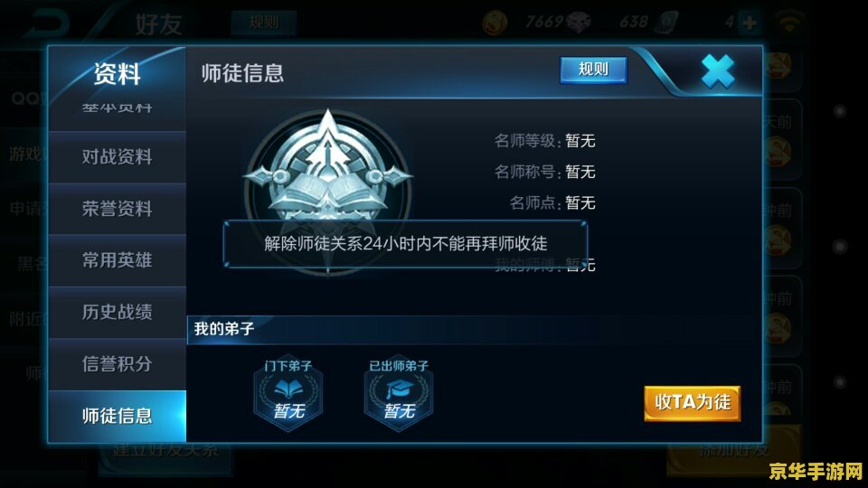
Task: Open the blue 规则 rules button
Action: click(593, 70)
